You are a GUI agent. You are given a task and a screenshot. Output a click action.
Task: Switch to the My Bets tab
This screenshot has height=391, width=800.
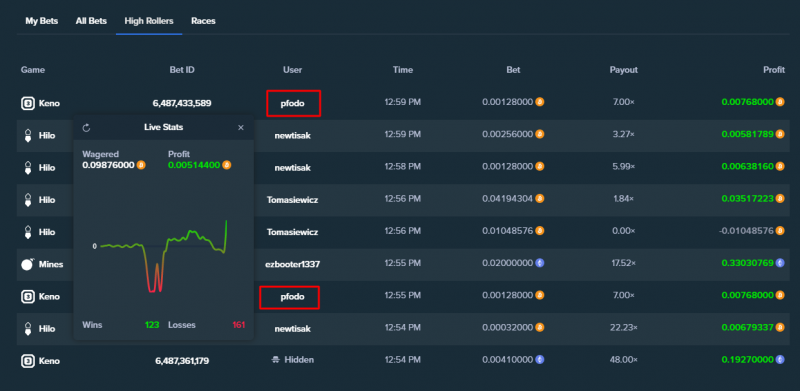click(41, 21)
